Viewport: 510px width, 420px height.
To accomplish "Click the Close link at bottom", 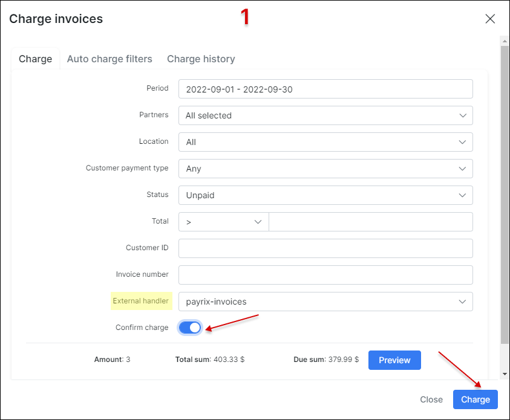I will pos(431,399).
